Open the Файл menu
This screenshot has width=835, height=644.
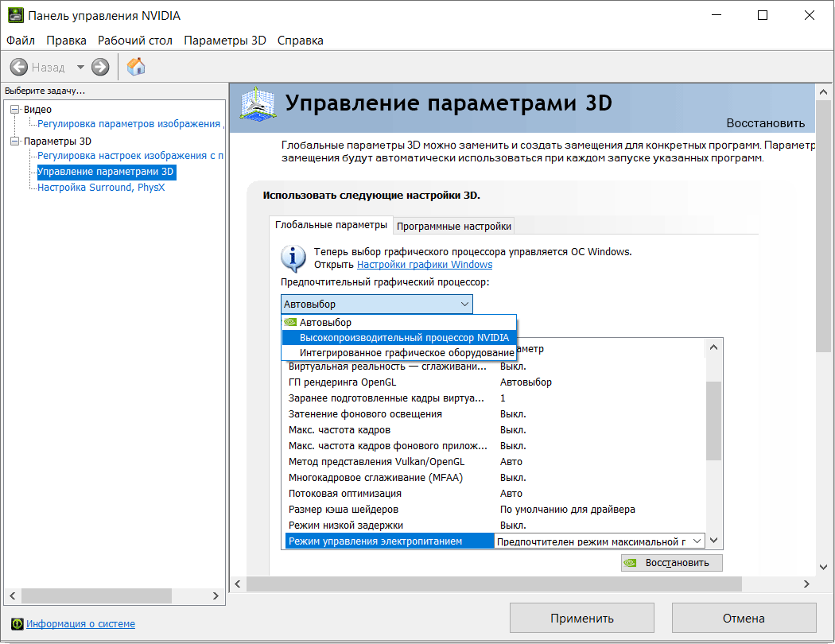(21, 41)
